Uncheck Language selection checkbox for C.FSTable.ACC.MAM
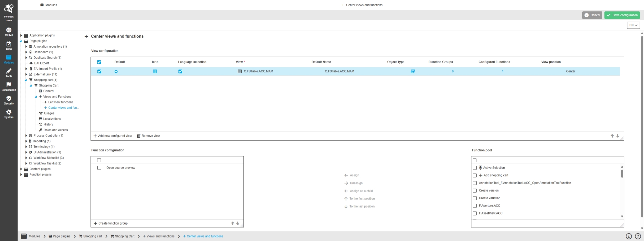644x241 pixels. 180,71
